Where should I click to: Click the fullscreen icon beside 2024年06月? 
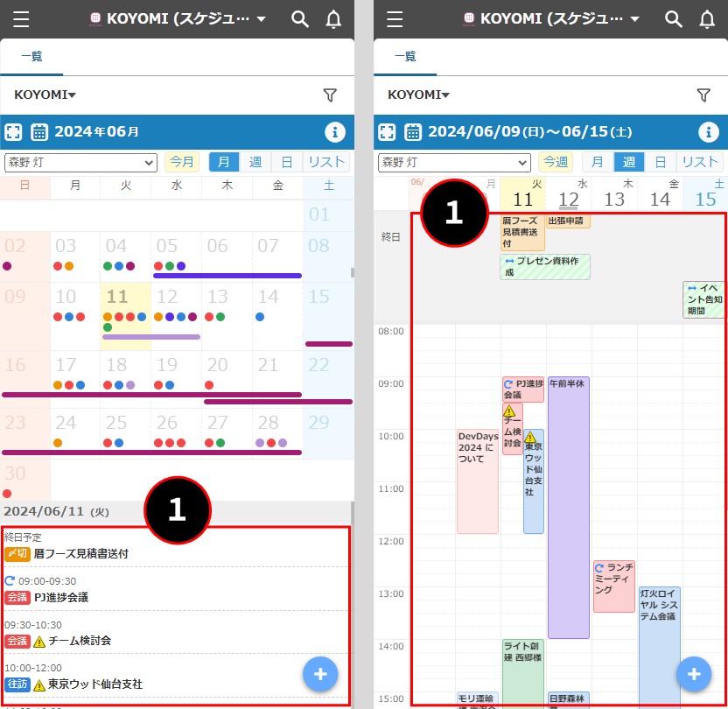(x=13, y=132)
